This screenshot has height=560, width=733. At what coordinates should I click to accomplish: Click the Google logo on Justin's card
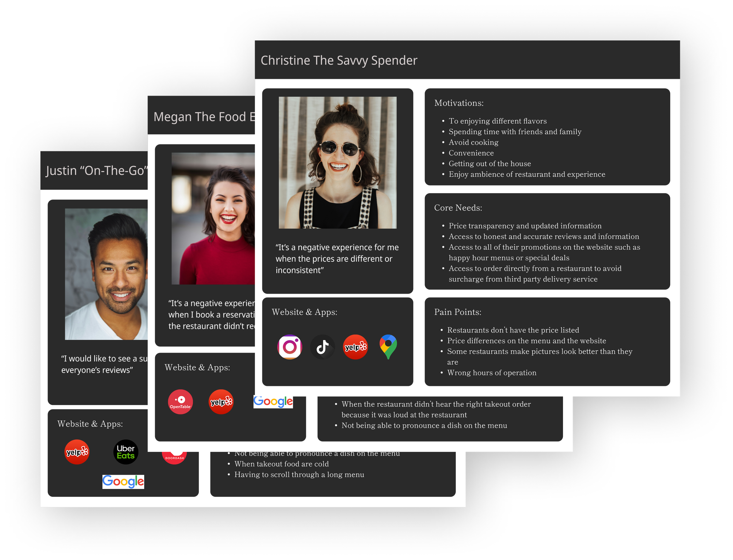click(123, 482)
